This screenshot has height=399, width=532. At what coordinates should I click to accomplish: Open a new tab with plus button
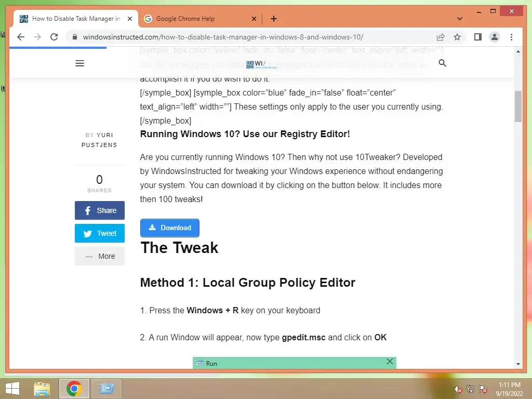274,19
